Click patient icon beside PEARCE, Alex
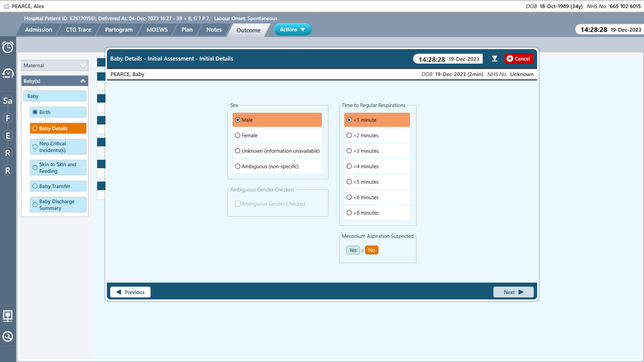 click(6, 6)
